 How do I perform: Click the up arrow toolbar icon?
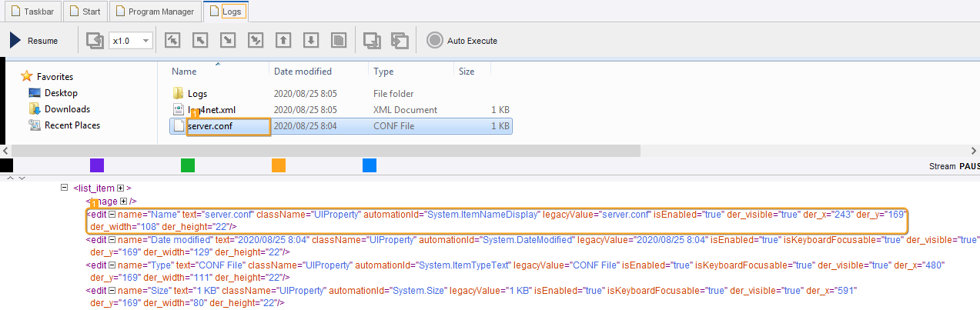point(283,41)
